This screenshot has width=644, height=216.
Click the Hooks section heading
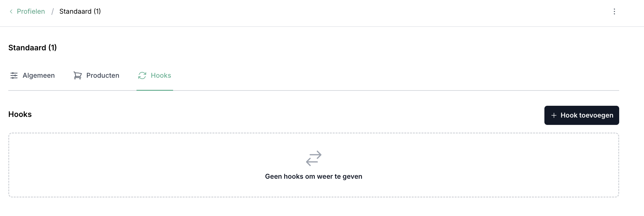(20, 114)
